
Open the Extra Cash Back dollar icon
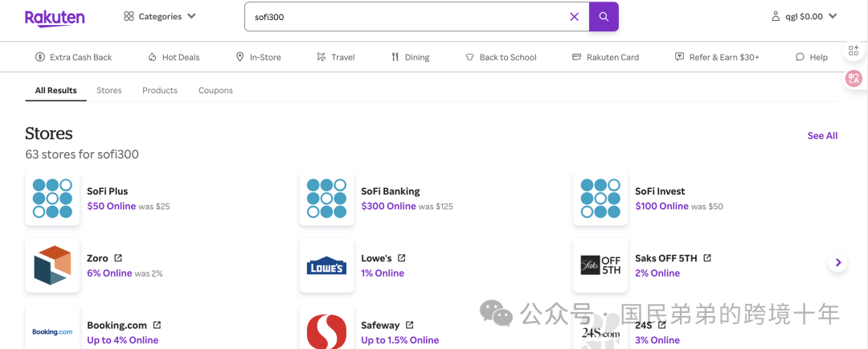[40, 57]
